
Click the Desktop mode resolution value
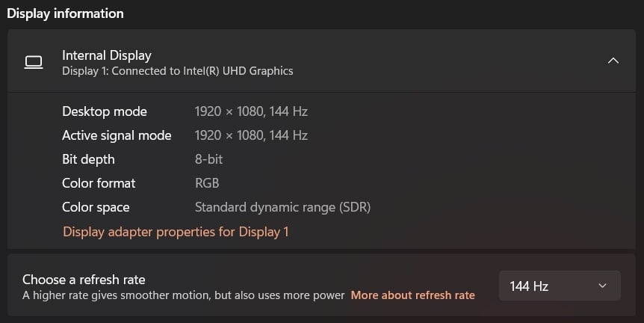[251, 111]
